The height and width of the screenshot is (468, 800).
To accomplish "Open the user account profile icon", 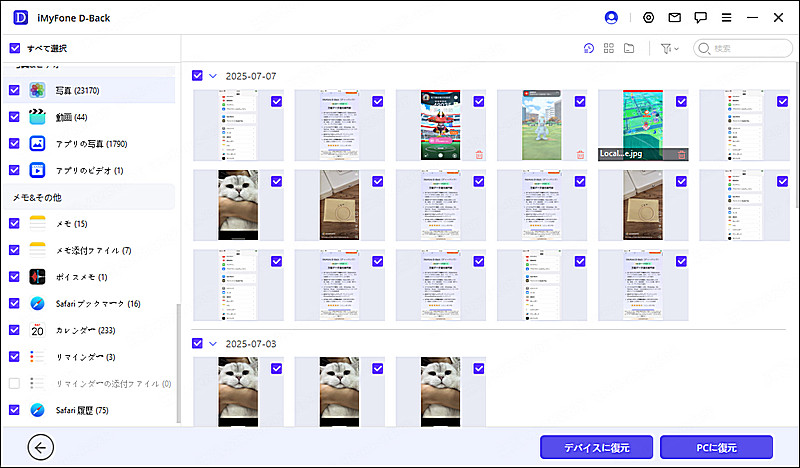I will (x=612, y=17).
